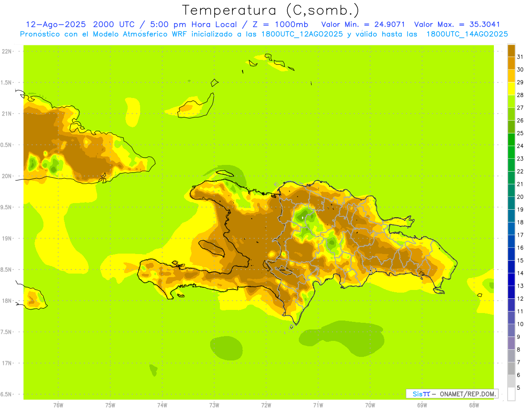This screenshot has height=411, width=532.
Task: Click the lime colorbar segment between 27 and 28
Action: [x=511, y=101]
